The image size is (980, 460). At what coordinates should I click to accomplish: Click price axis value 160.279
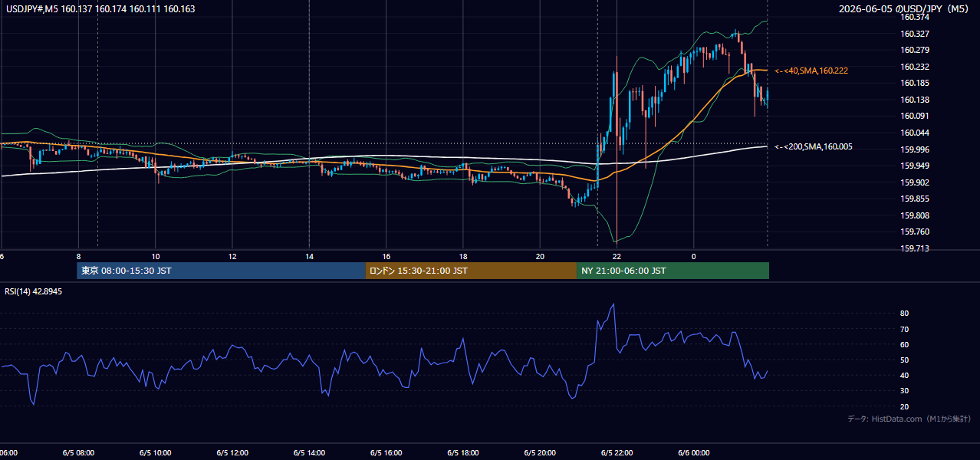point(915,50)
